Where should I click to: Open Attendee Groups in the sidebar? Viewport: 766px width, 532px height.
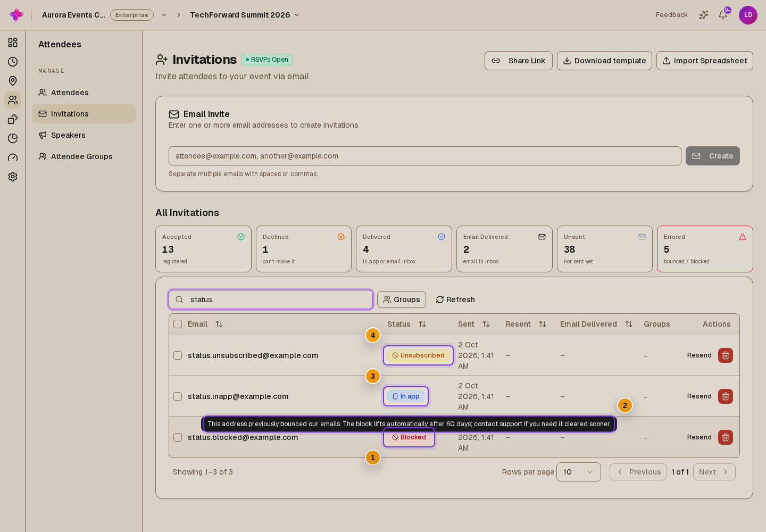point(84,156)
